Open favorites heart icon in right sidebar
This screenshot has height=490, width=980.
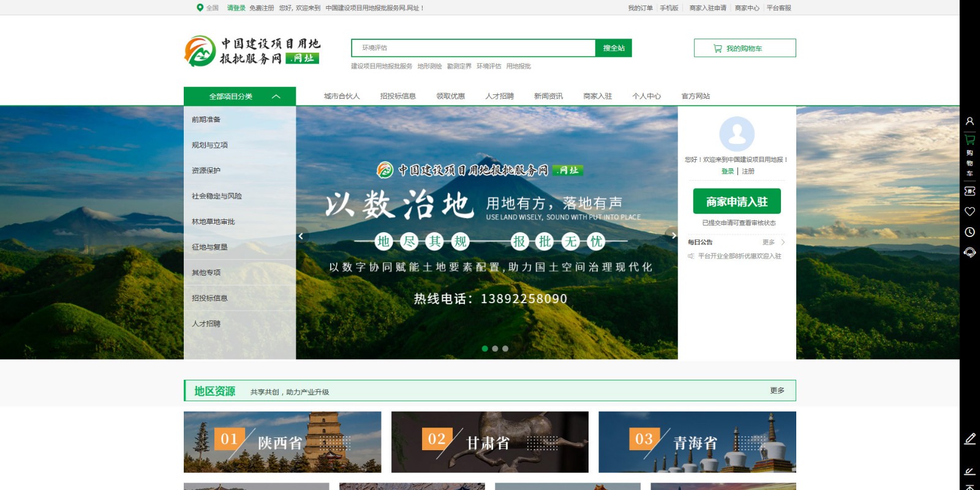[970, 211]
